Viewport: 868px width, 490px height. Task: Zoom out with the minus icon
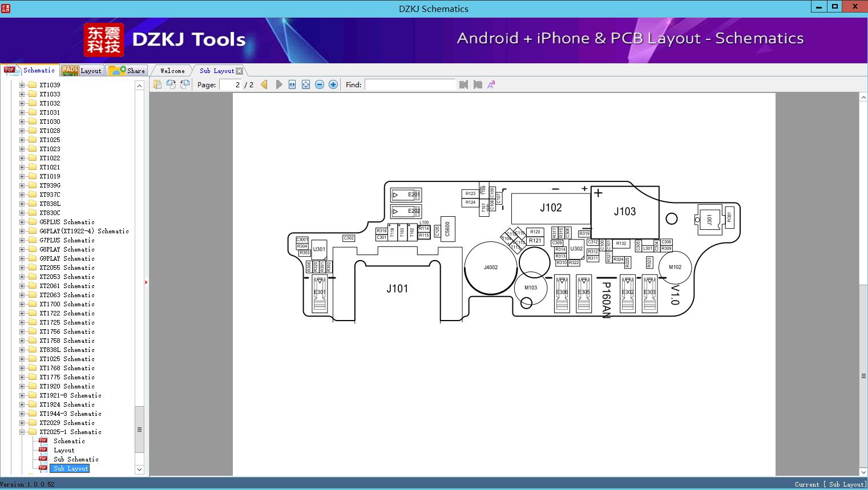click(320, 84)
